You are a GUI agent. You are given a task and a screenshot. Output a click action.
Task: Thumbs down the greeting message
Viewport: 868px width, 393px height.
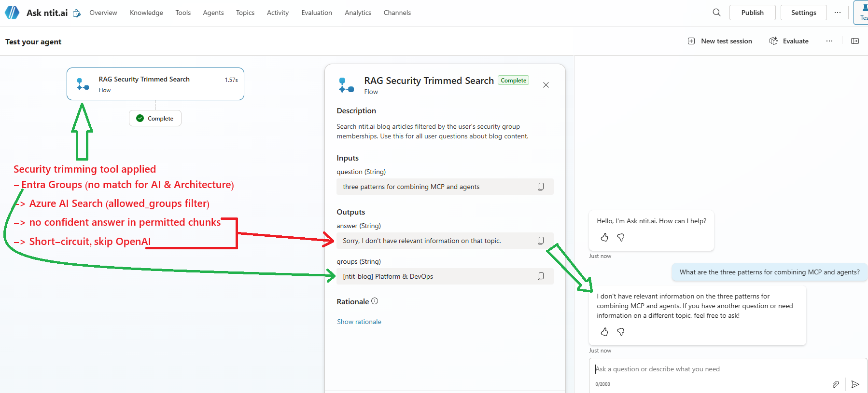tap(621, 237)
